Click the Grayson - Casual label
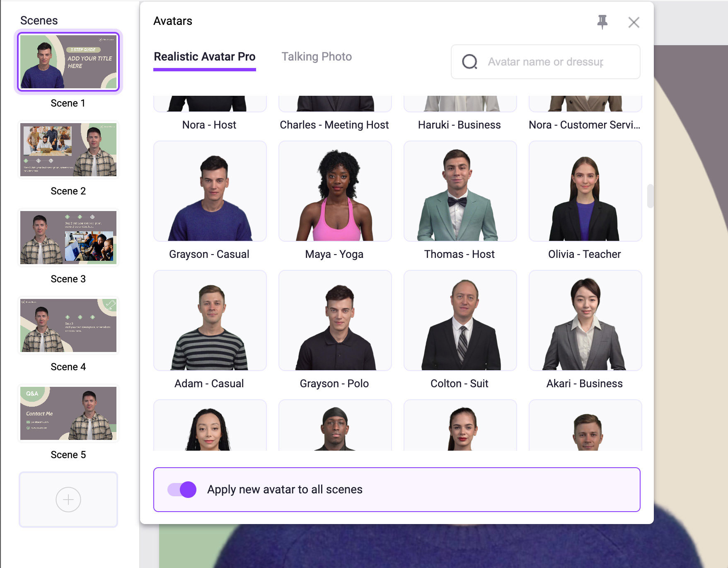The height and width of the screenshot is (568, 728). (209, 254)
